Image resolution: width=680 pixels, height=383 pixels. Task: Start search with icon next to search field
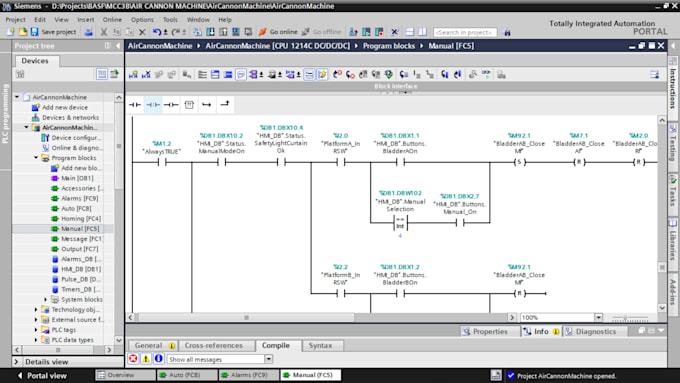[x=506, y=32]
